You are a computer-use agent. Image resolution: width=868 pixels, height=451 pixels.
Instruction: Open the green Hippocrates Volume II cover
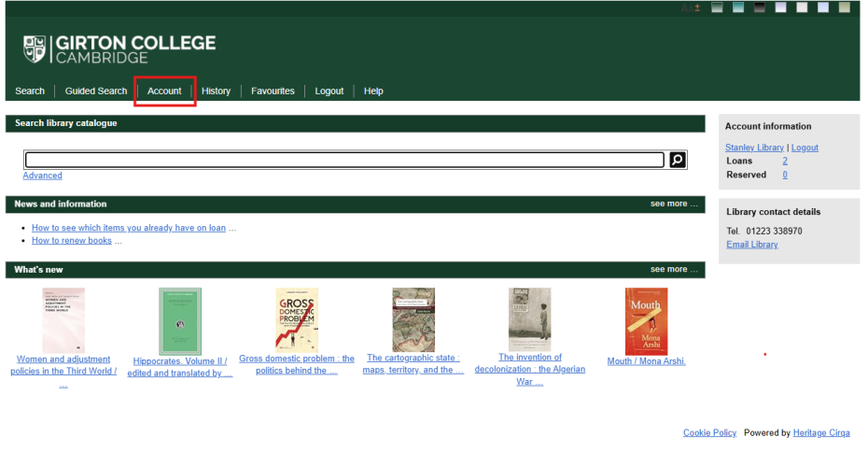pyautogui.click(x=180, y=320)
